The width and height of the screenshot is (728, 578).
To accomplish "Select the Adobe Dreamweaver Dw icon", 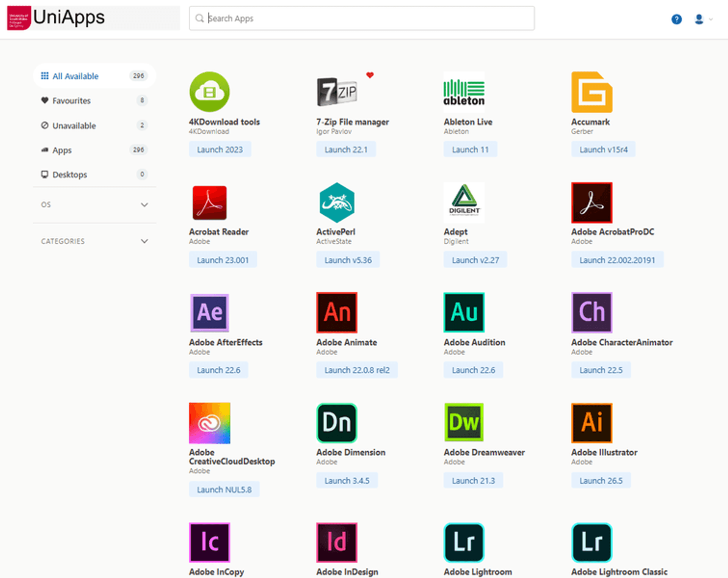I will (x=464, y=422).
